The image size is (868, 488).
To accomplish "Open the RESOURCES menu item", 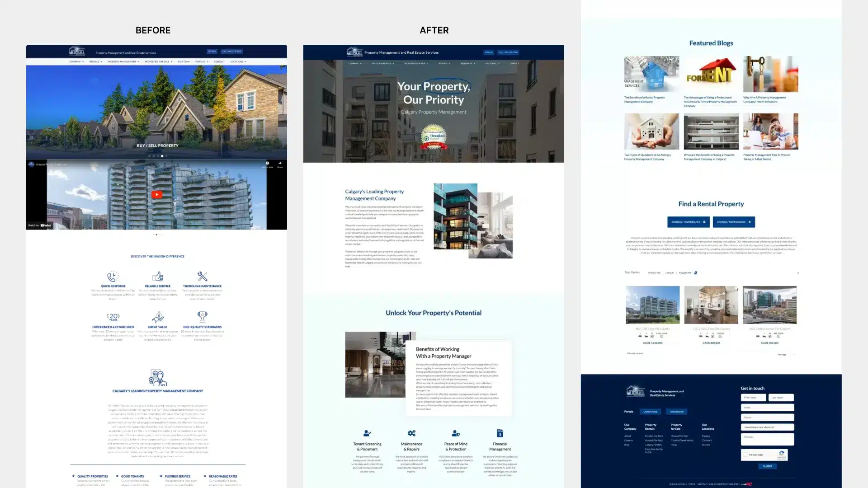I will (466, 63).
